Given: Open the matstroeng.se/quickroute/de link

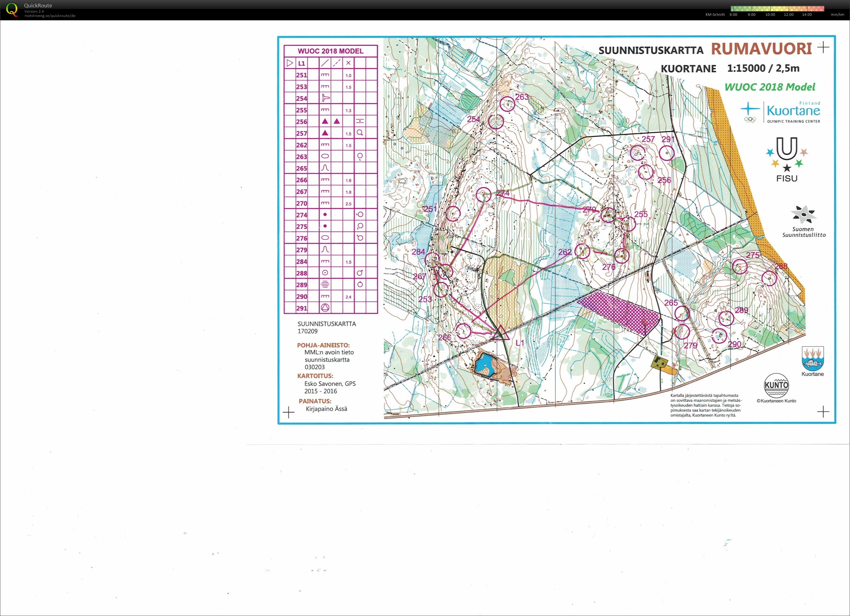Looking at the screenshot, I should 50,16.
